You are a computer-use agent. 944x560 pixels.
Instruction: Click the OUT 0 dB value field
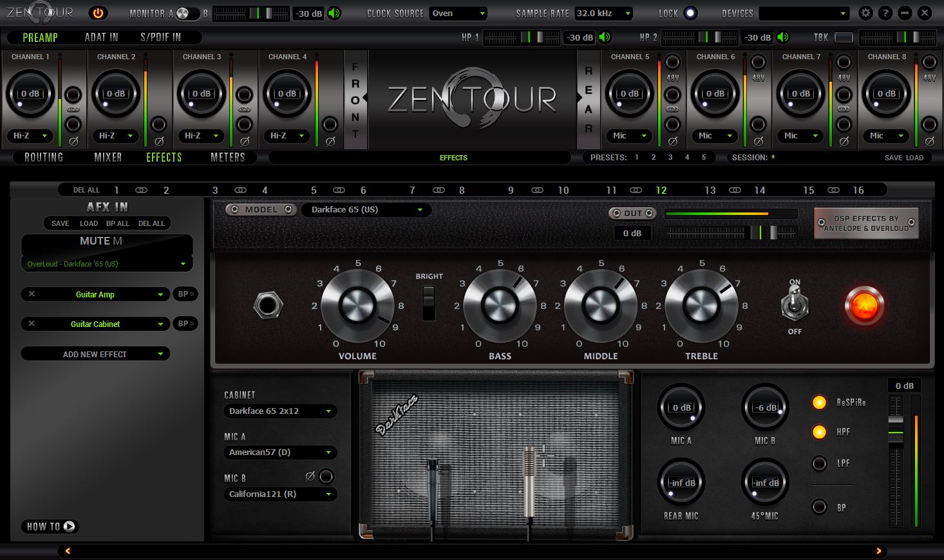point(632,233)
